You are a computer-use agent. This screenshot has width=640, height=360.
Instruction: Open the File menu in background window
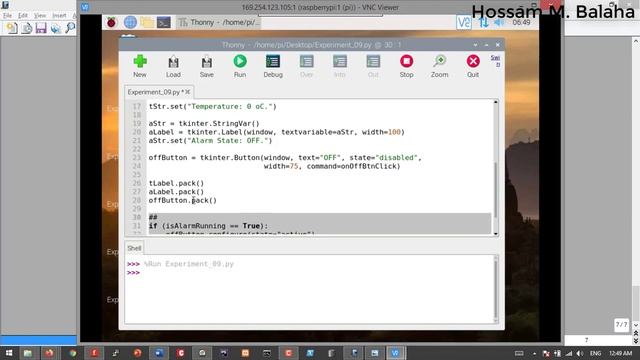click(7, 16)
